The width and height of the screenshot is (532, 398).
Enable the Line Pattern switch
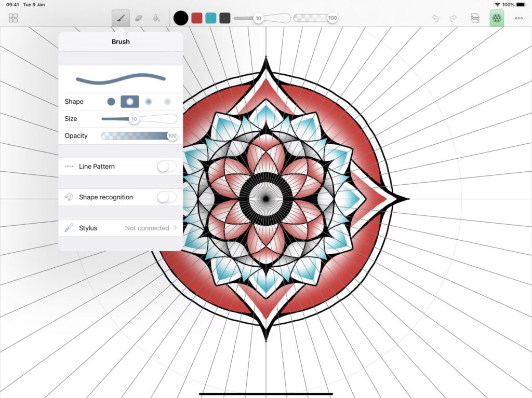pyautogui.click(x=167, y=167)
